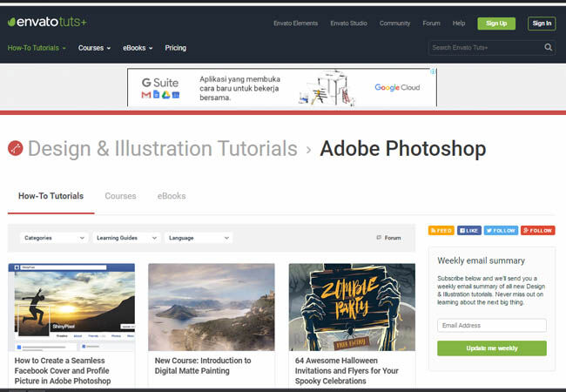
Task: Open the Language dropdown filter
Action: pos(199,238)
